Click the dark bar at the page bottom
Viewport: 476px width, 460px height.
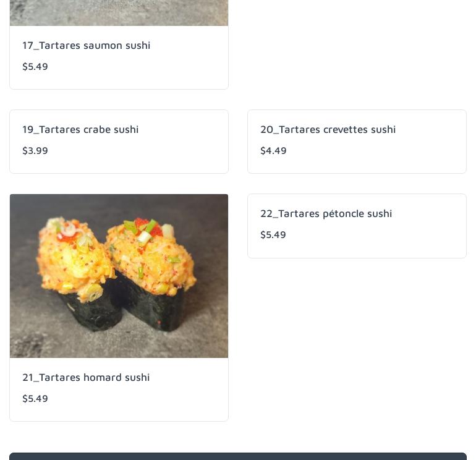coord(238,456)
